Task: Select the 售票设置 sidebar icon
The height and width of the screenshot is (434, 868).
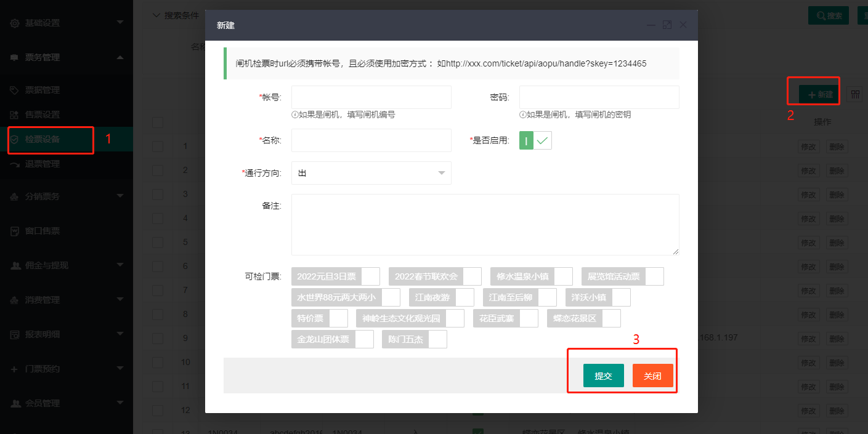Action: pyautogui.click(x=14, y=115)
